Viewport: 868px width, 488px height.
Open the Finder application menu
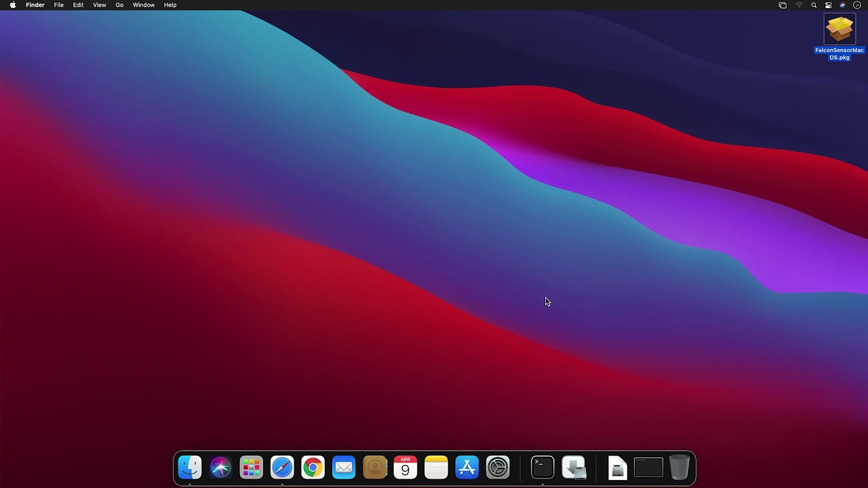[x=35, y=5]
